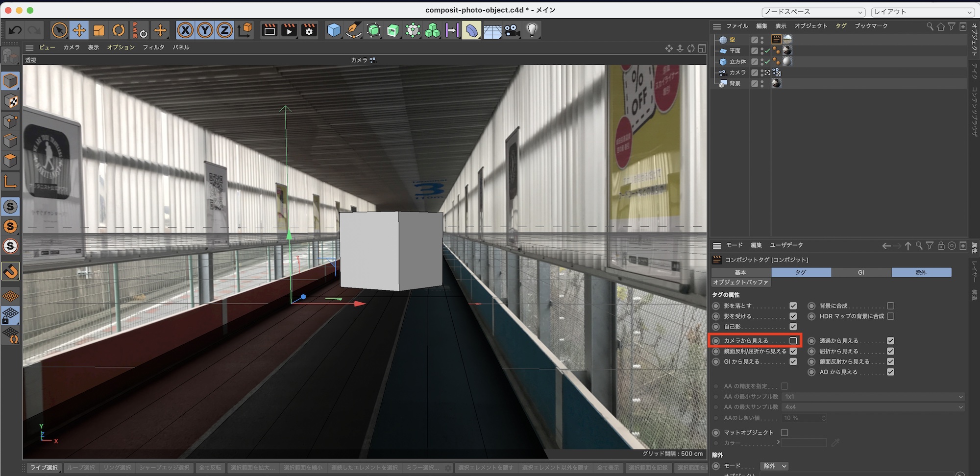Select 立方体 in the object manager
Screen dimensions: 980x476
pyautogui.click(x=737, y=62)
